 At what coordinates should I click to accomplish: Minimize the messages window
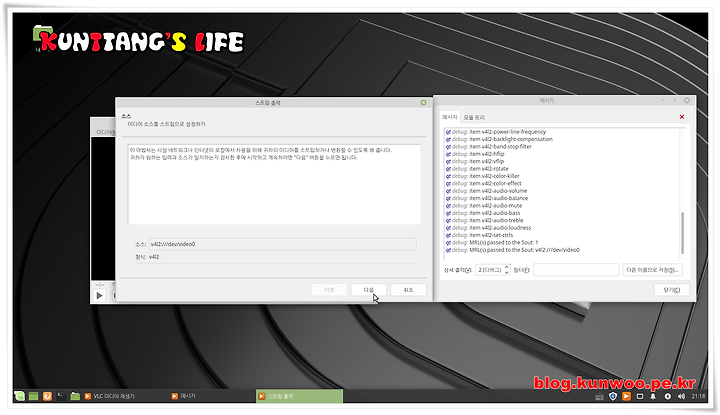click(663, 100)
